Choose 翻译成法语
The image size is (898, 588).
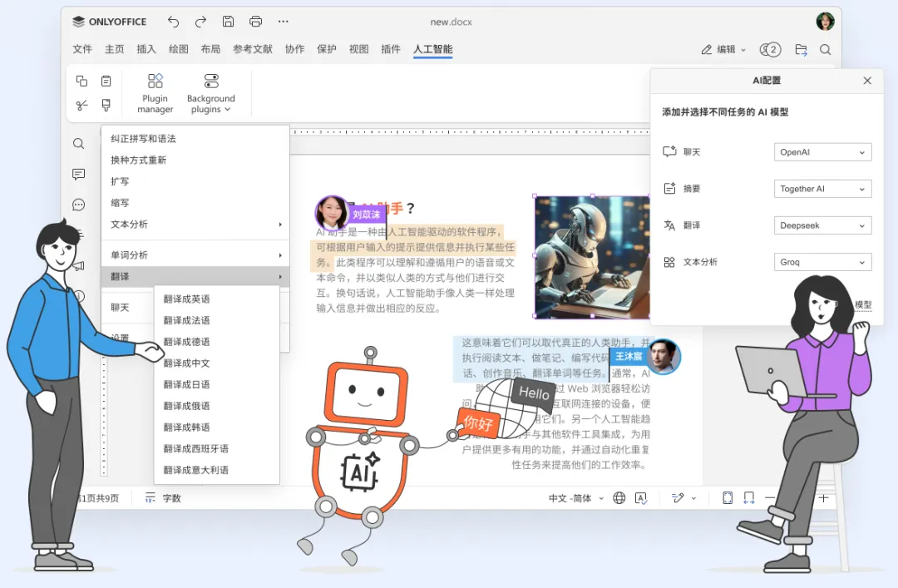tap(217, 320)
